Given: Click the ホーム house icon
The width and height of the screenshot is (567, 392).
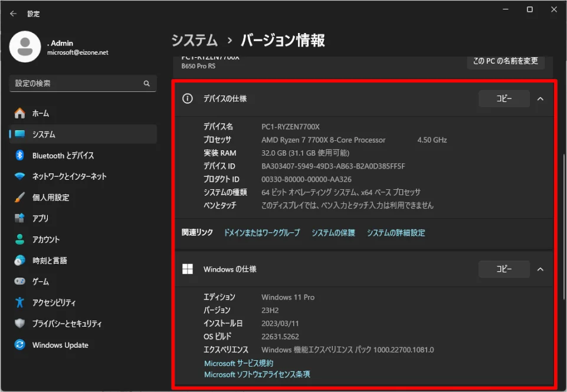Looking at the screenshot, I should pyautogui.click(x=20, y=113).
